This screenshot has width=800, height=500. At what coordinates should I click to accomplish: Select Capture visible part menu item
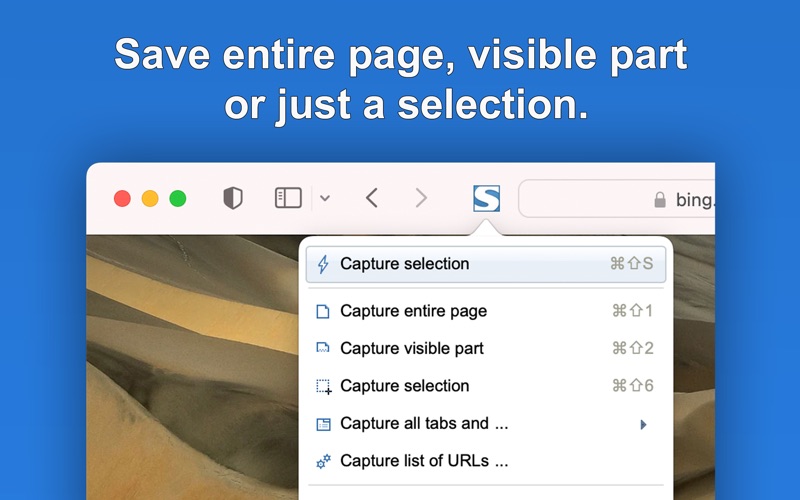[x=486, y=348]
